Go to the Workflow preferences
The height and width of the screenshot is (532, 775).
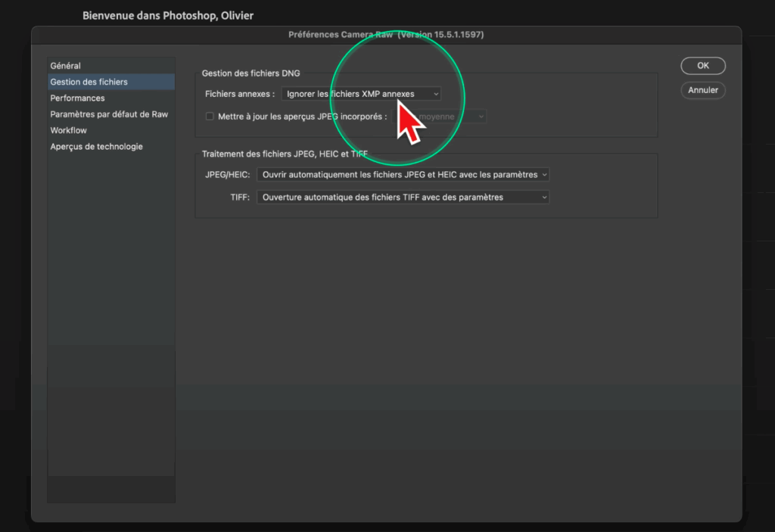[69, 130]
